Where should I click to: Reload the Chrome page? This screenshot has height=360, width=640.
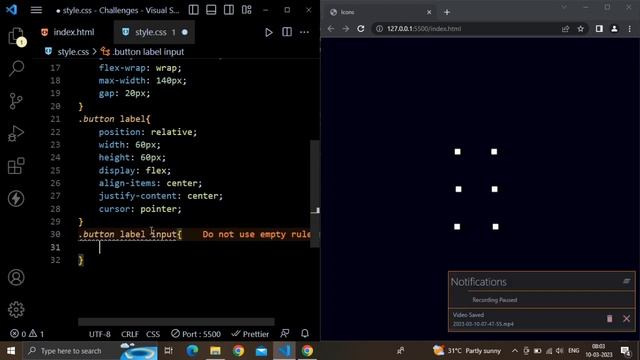(361, 29)
